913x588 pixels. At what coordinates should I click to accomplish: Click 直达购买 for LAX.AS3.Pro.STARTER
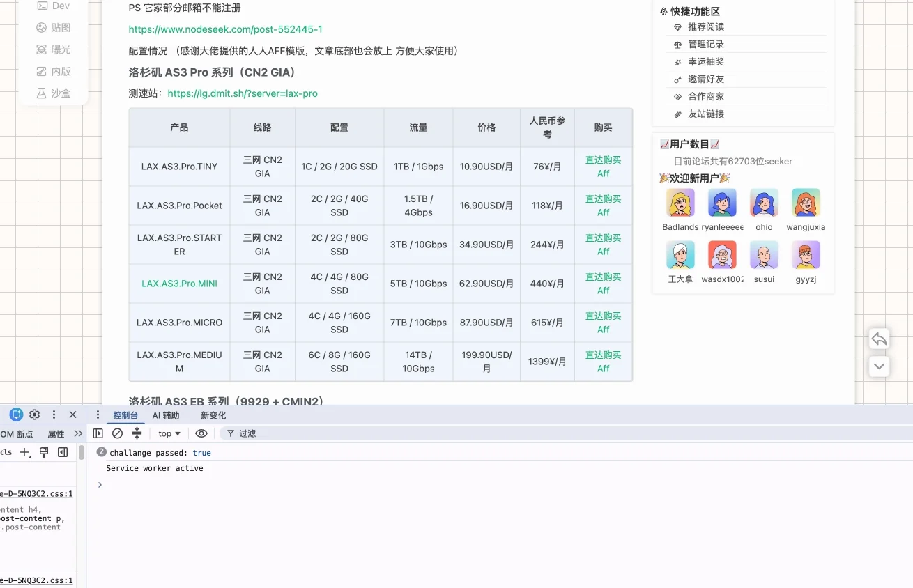click(603, 238)
